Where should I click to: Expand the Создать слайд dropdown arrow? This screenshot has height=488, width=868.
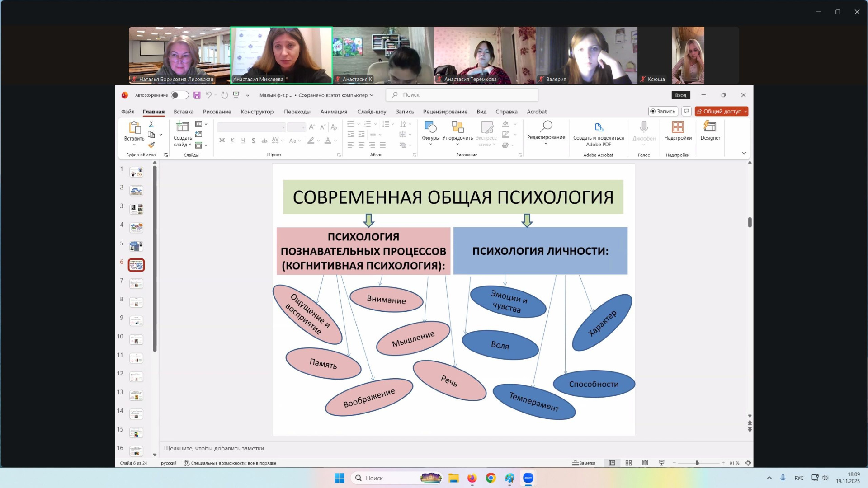(190, 145)
